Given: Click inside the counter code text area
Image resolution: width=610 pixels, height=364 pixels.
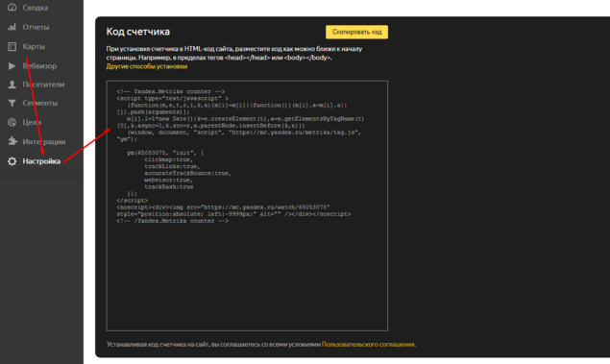Looking at the screenshot, I should click(x=247, y=206).
